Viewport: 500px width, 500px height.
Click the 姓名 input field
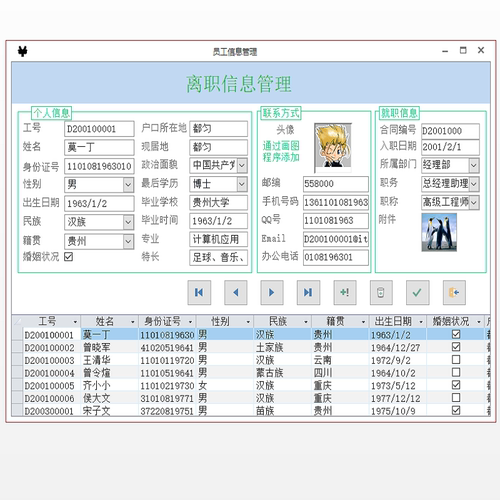(99, 147)
